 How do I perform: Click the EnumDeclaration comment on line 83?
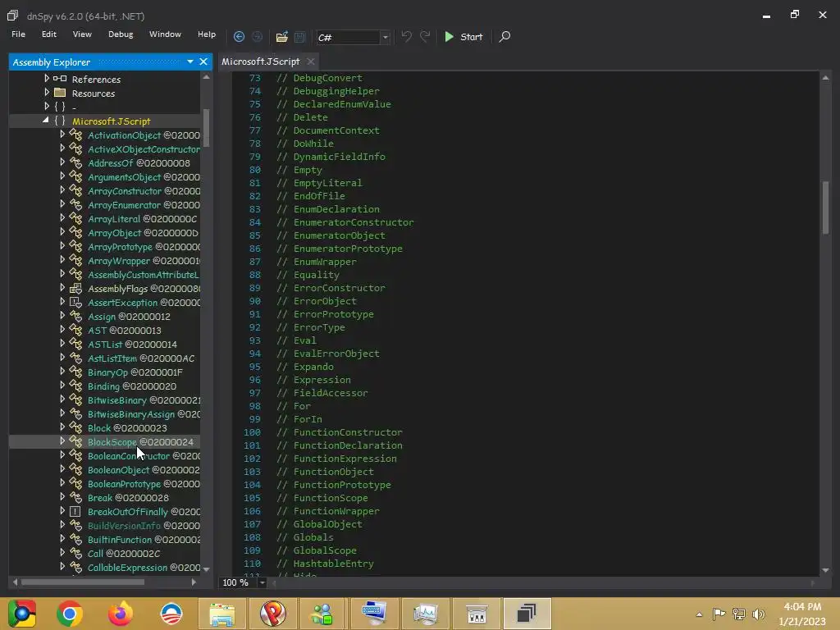pyautogui.click(x=328, y=209)
